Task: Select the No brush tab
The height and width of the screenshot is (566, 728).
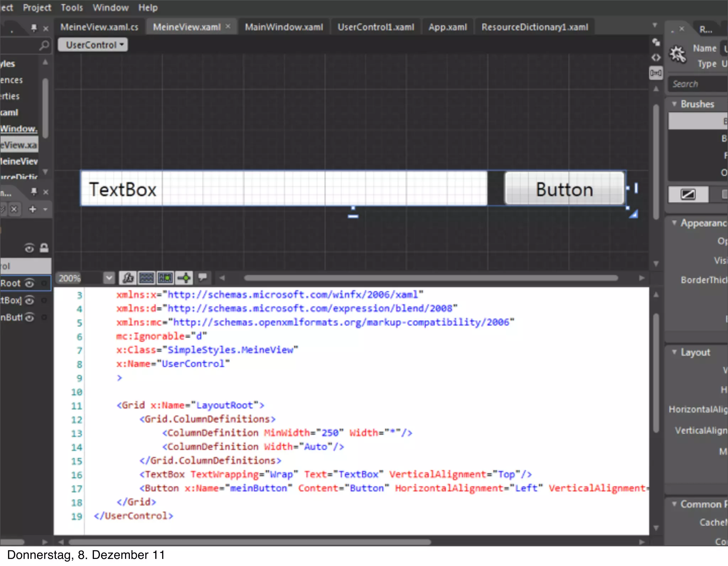Action: click(x=688, y=194)
